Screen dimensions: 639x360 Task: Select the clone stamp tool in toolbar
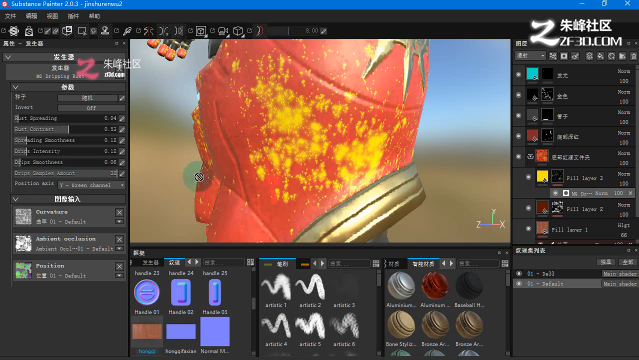[105, 31]
